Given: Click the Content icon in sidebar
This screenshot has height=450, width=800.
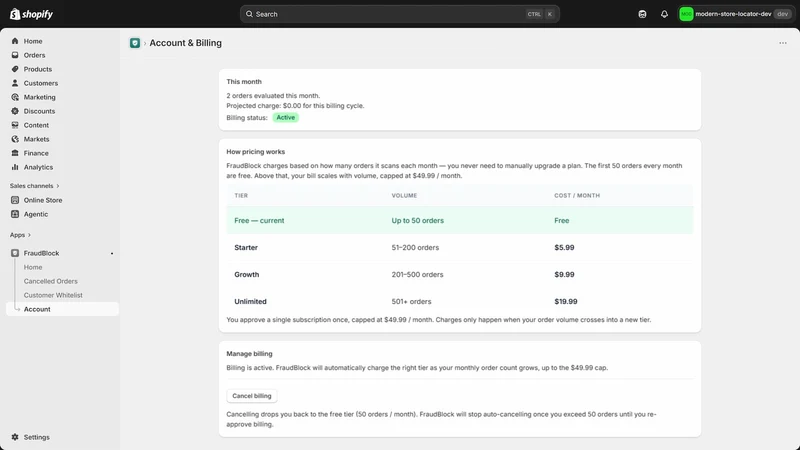Looking at the screenshot, I should tap(15, 125).
